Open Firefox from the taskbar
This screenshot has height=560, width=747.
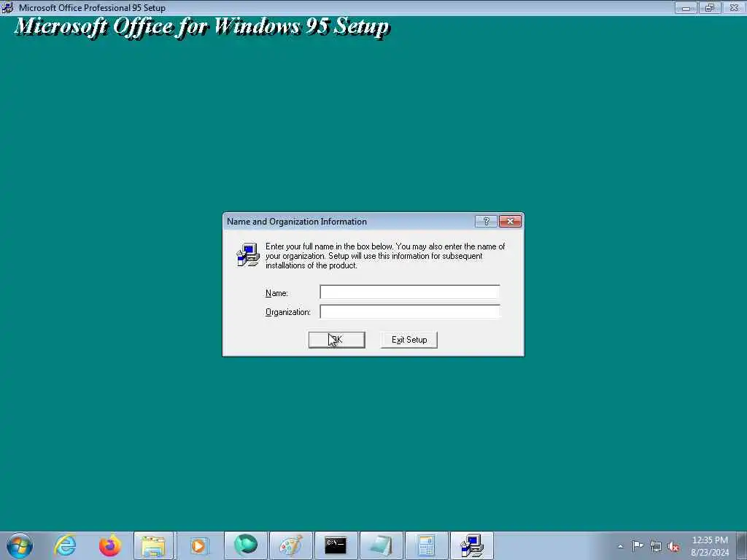pyautogui.click(x=110, y=545)
